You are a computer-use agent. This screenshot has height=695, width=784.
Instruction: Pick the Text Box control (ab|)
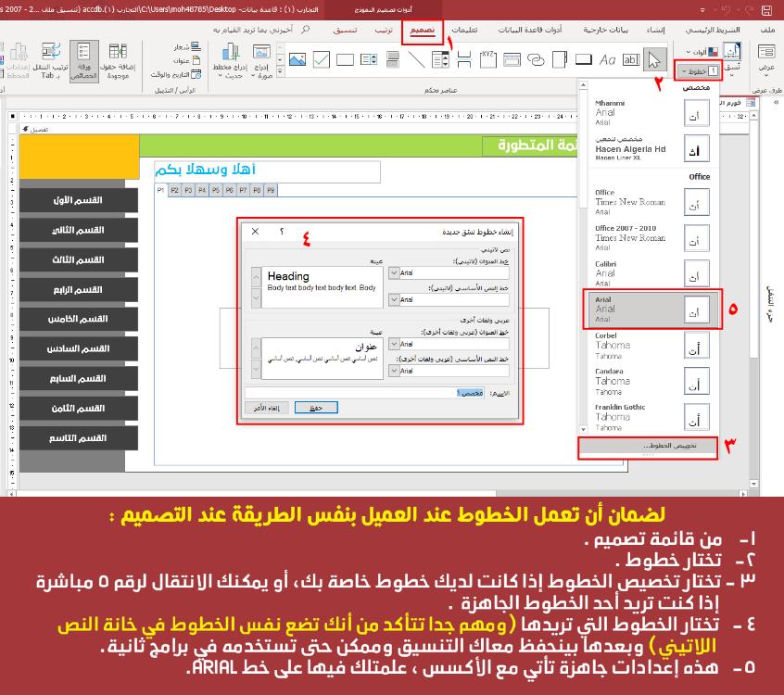point(631,60)
